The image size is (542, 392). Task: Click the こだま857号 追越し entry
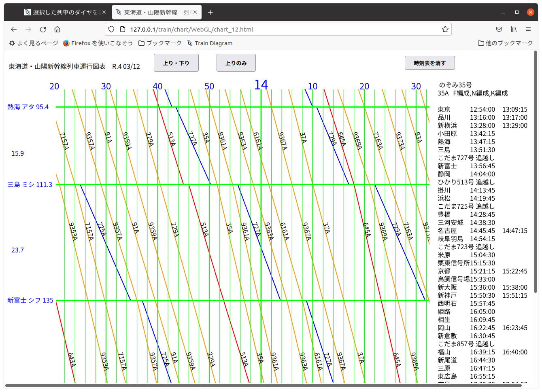point(466,344)
